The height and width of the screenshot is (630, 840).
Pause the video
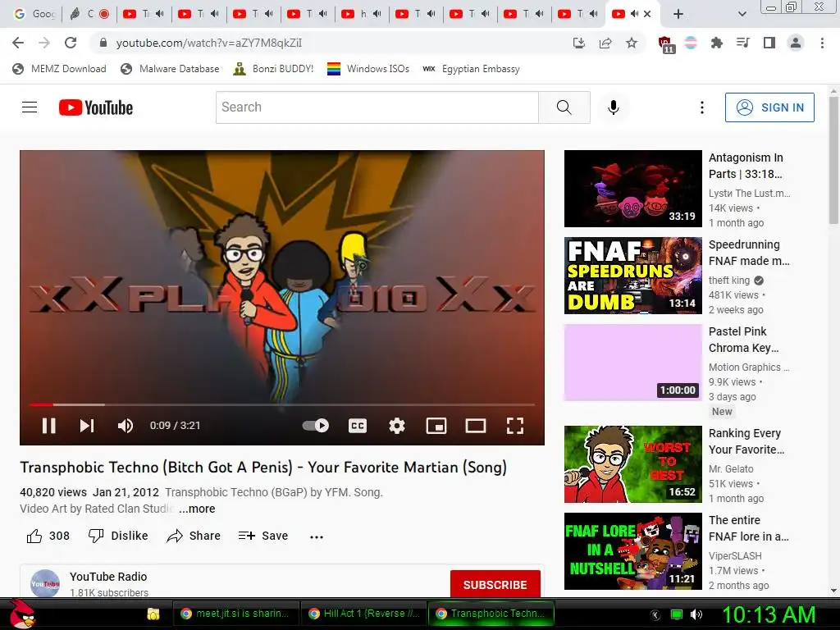pos(48,426)
